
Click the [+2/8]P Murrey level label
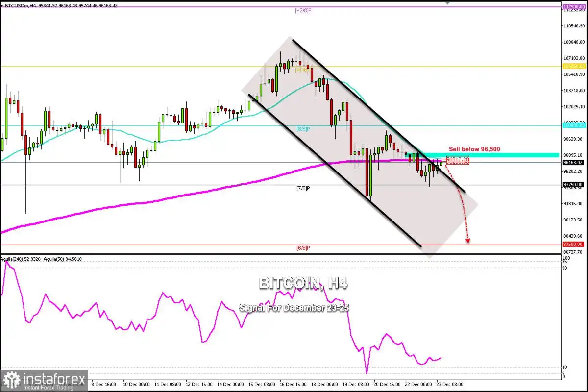coord(303,10)
